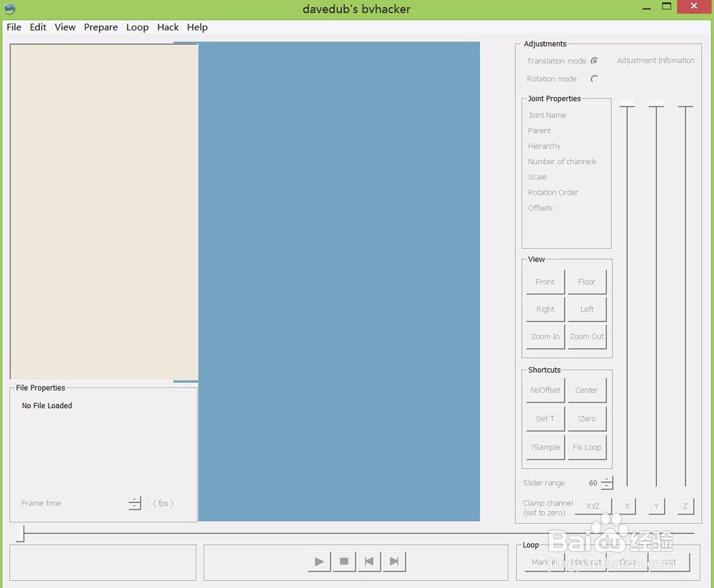Open the Loop menu
This screenshot has width=714, height=588.
(x=137, y=27)
